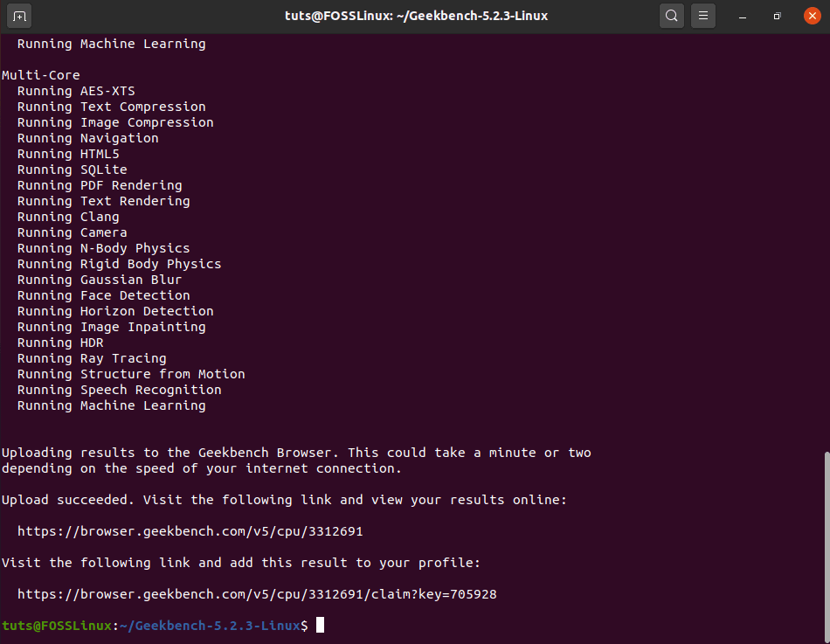830x644 pixels.
Task: Click the blinking block cursor
Action: (320, 625)
